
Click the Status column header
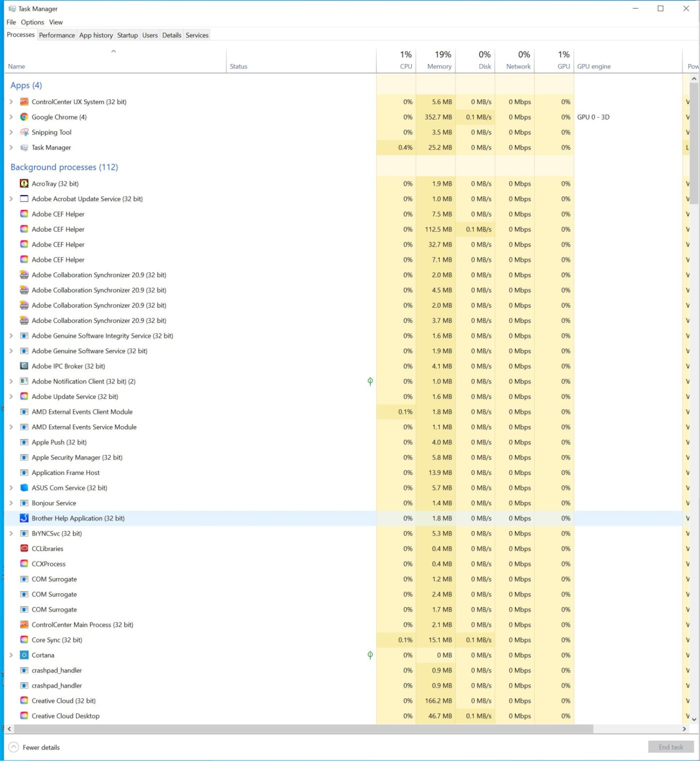pos(301,60)
